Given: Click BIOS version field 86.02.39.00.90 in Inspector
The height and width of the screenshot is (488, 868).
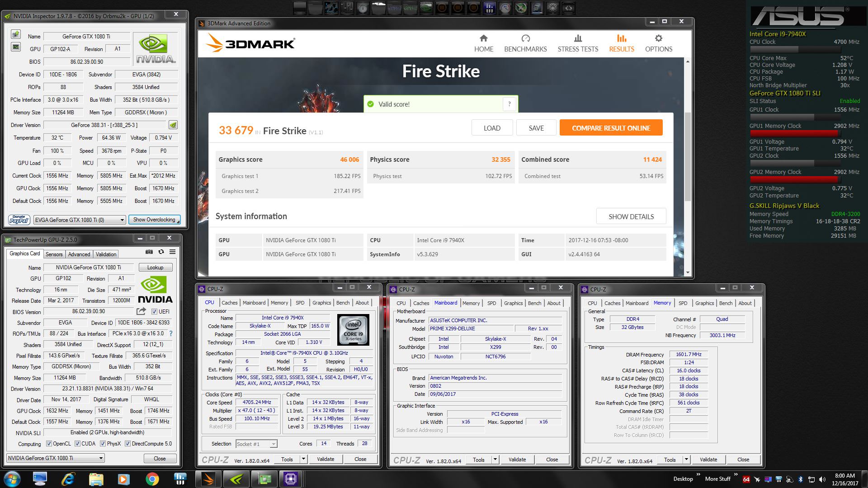Looking at the screenshot, I should coord(87,61).
